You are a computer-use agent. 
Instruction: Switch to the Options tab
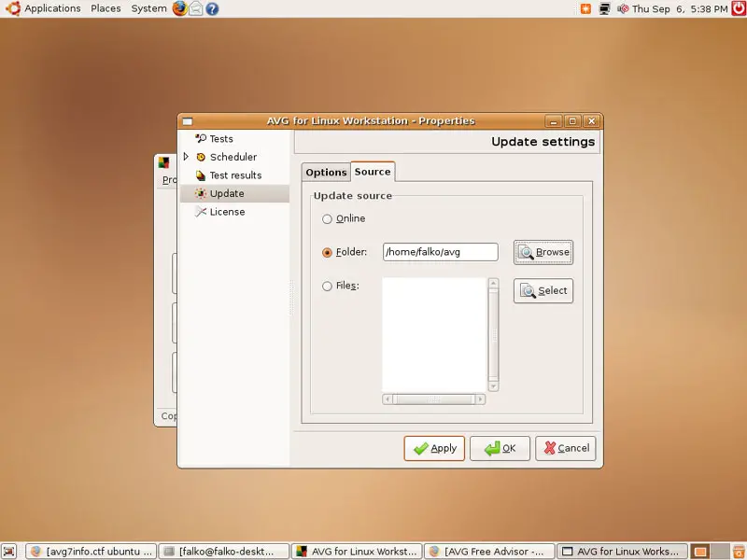coord(326,173)
